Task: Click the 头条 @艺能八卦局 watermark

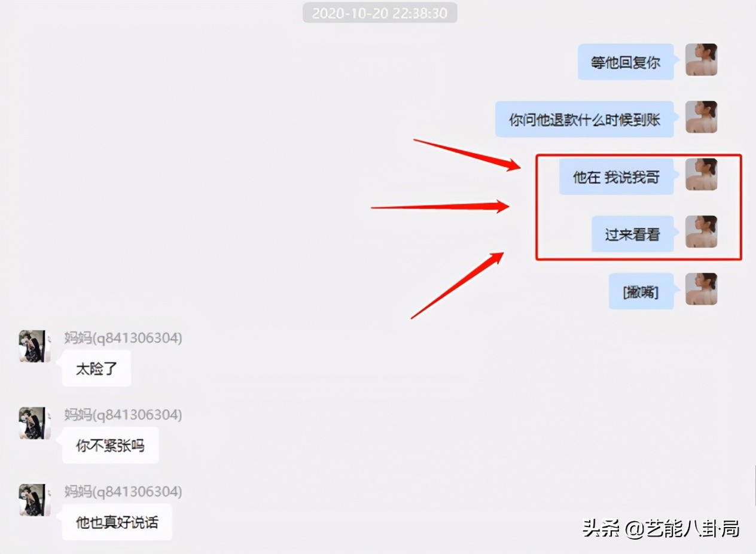Action: [x=661, y=528]
